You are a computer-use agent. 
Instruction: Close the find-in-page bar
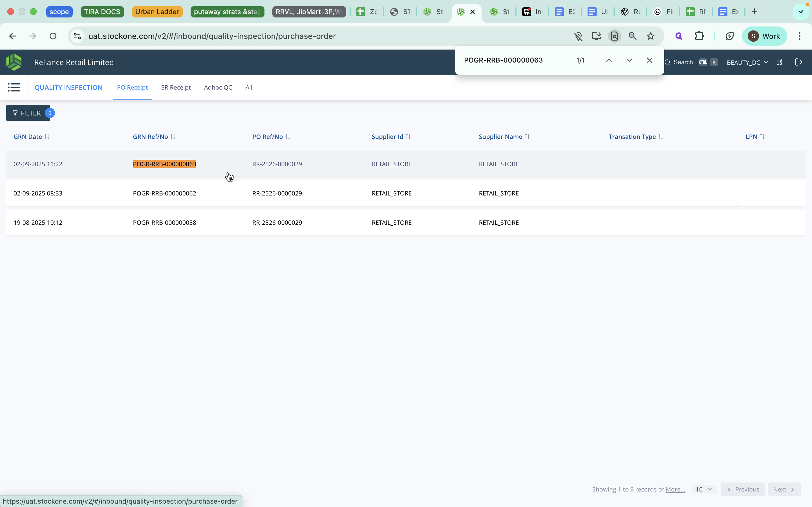click(x=649, y=60)
